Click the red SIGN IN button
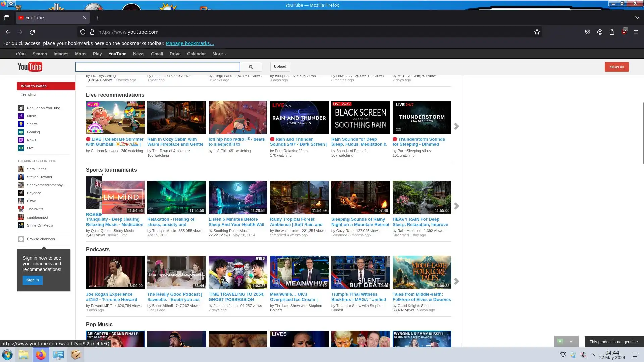The width and height of the screenshot is (644, 362). click(x=616, y=67)
